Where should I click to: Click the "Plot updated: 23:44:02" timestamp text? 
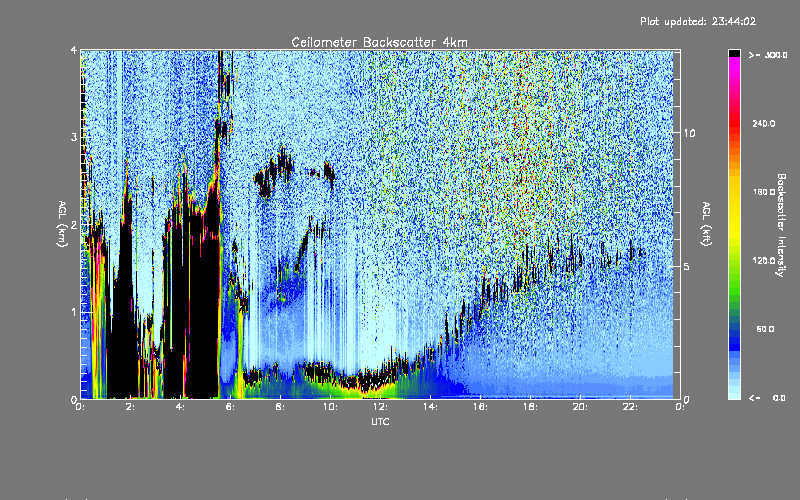[698, 21]
